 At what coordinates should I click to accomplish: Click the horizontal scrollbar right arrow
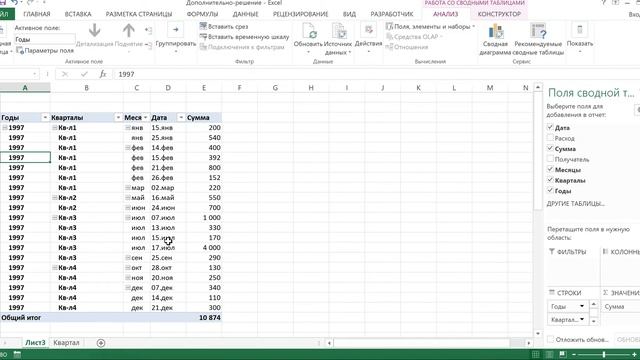[x=529, y=343]
